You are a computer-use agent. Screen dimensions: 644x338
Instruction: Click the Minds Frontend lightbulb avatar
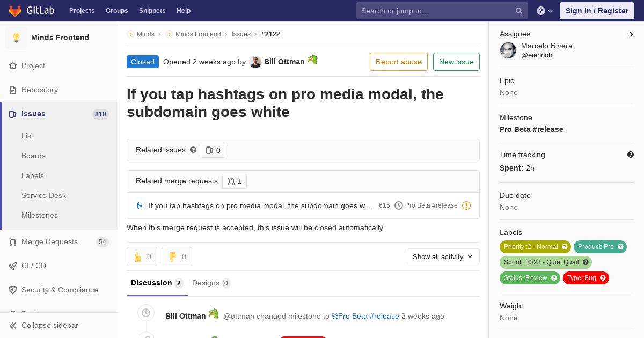point(16,38)
